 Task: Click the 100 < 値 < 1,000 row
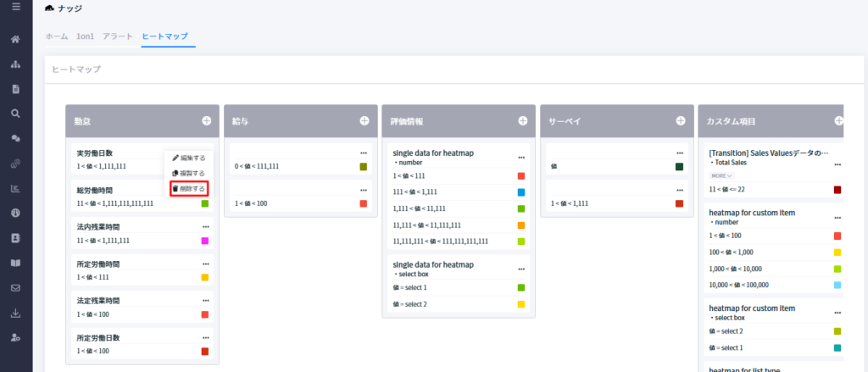click(x=775, y=253)
